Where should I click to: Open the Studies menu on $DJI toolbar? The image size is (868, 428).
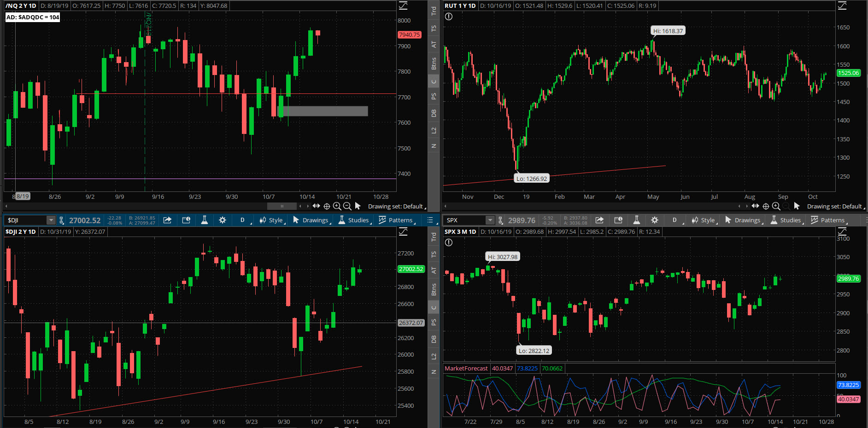coord(354,220)
